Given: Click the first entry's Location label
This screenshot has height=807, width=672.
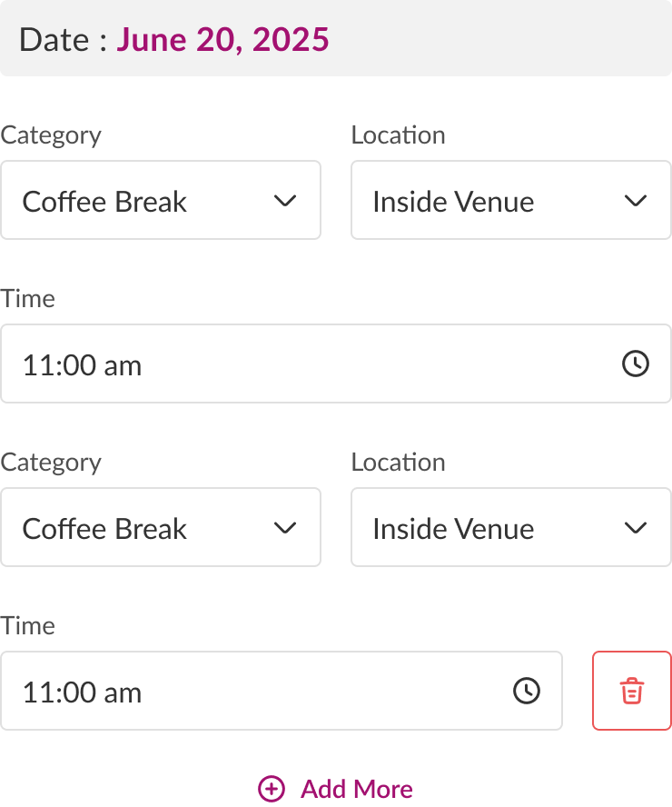Looking at the screenshot, I should coord(398,135).
